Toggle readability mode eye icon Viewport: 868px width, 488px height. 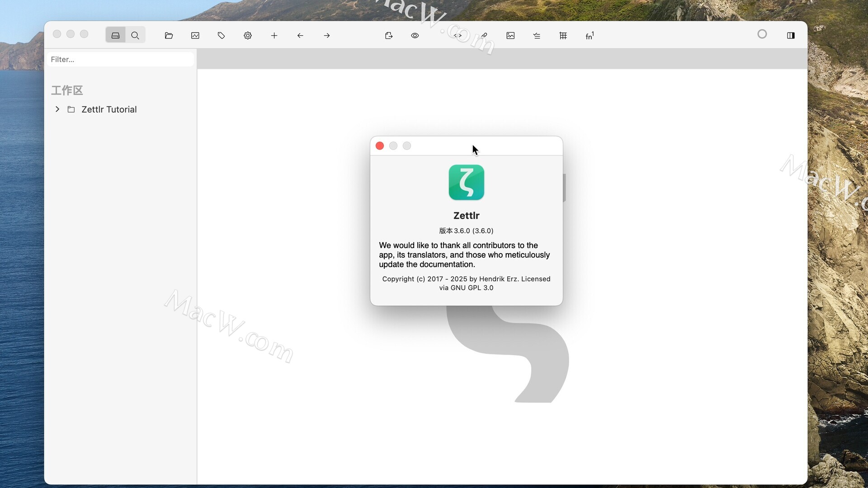415,36
